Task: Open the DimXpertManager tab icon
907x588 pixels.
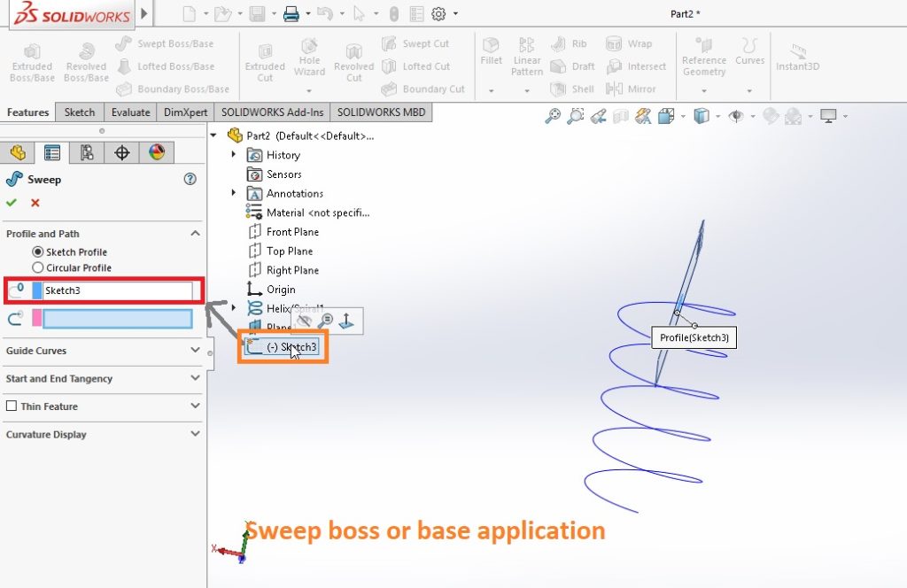Action: (121, 152)
